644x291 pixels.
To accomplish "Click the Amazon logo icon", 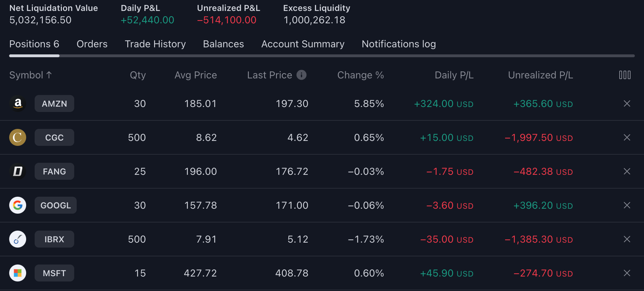I will click(18, 103).
